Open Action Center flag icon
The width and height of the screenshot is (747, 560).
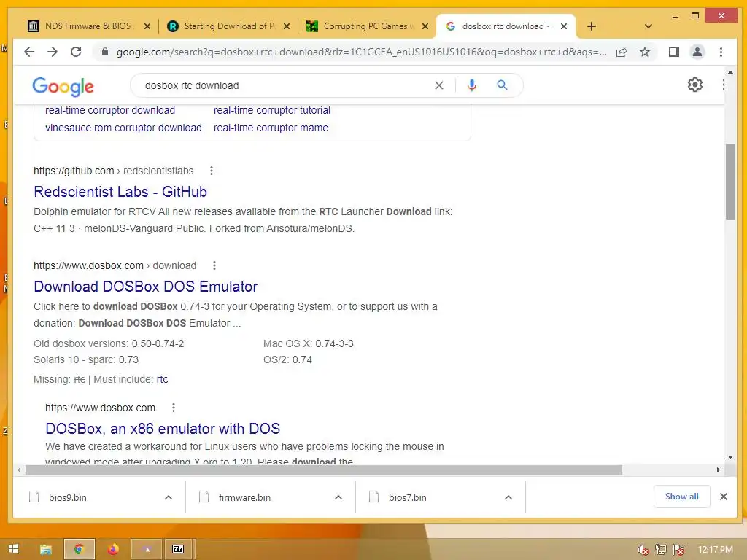[679, 550]
